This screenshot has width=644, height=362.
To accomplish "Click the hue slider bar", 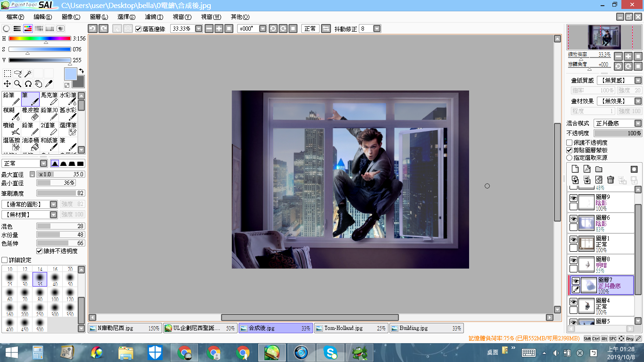I will (x=40, y=39).
